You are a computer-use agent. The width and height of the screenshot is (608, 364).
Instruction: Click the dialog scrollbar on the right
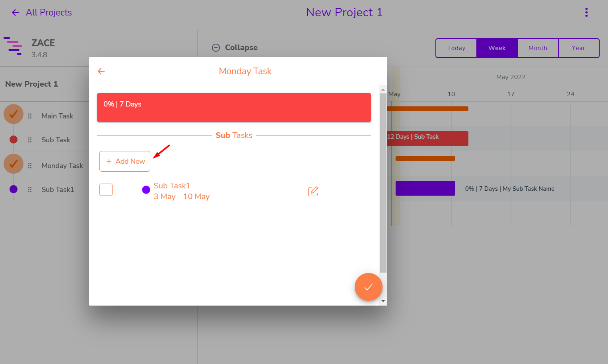tap(383, 179)
